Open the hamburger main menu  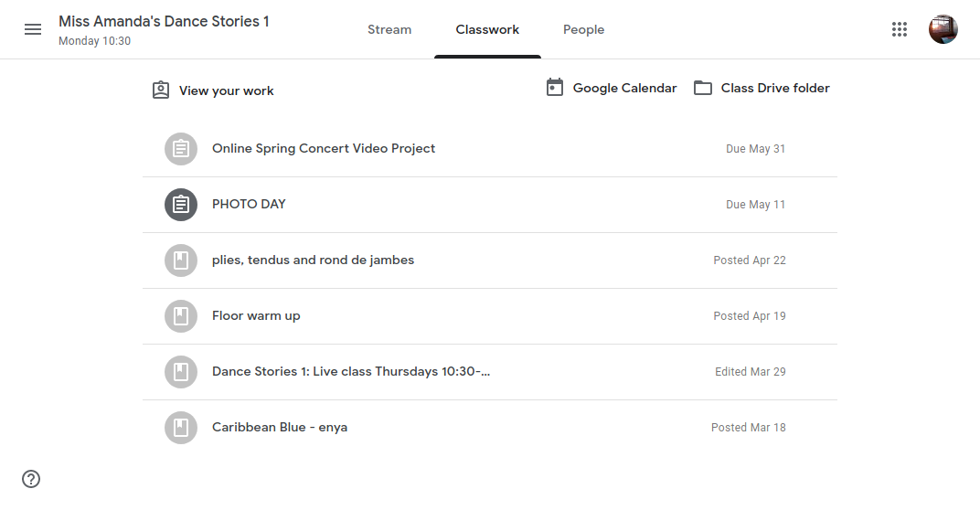point(33,29)
